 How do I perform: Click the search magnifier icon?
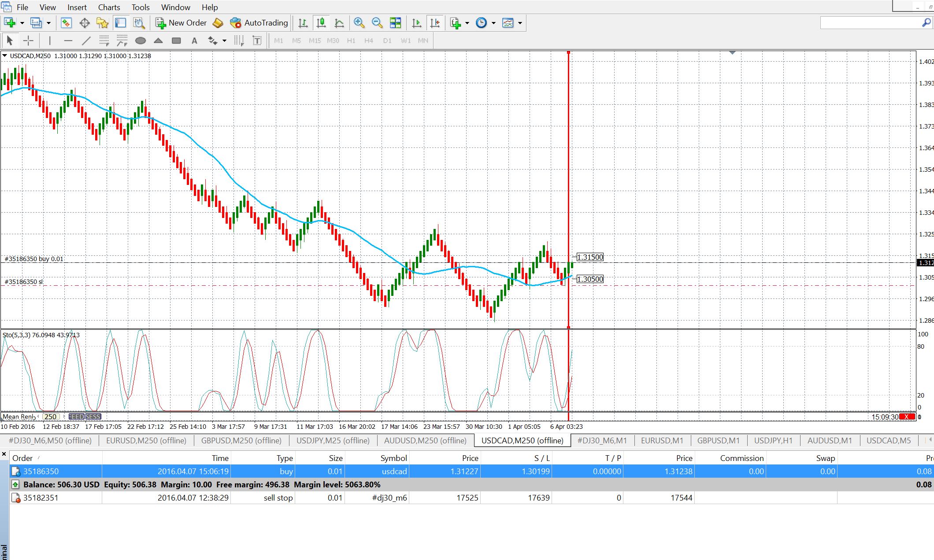click(926, 23)
